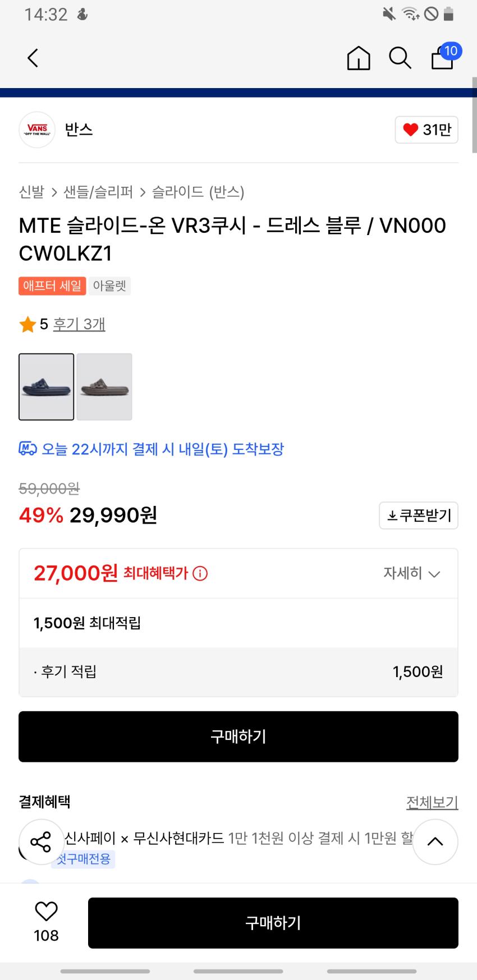Toggle brand like button showing 31만
477x980 pixels.
pyautogui.click(x=426, y=130)
